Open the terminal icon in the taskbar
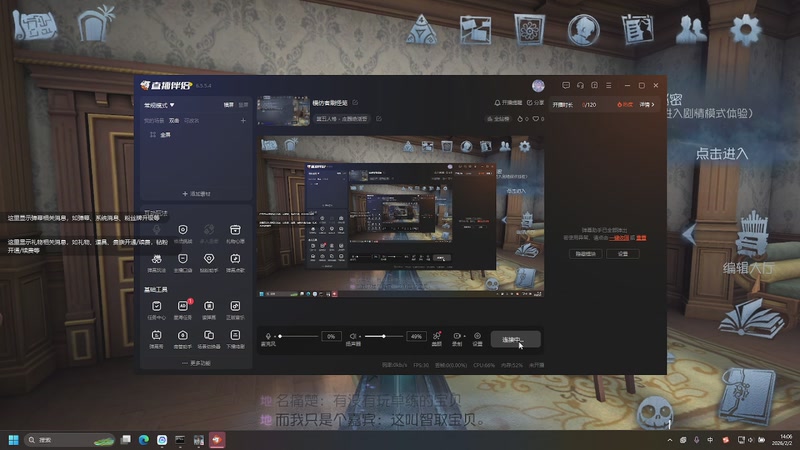 click(x=180, y=440)
